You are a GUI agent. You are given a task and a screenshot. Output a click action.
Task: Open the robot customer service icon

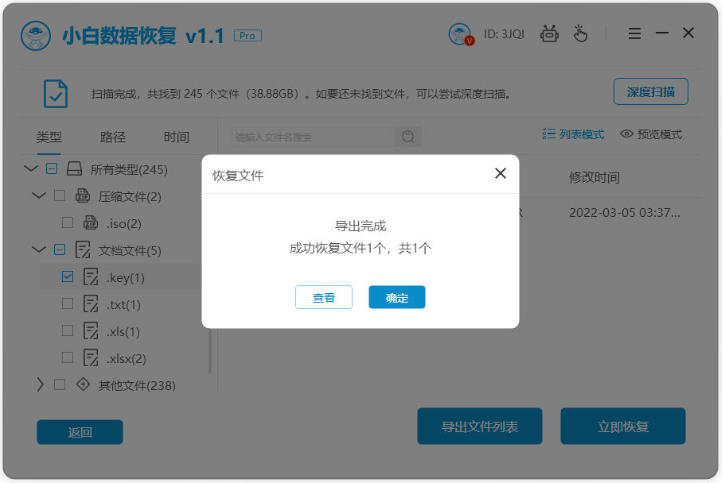coord(549,34)
